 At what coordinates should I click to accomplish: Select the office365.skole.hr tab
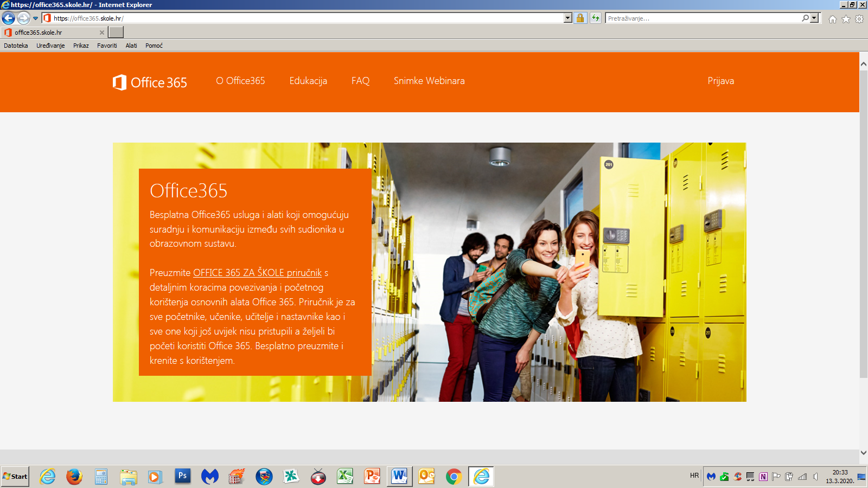(x=54, y=33)
